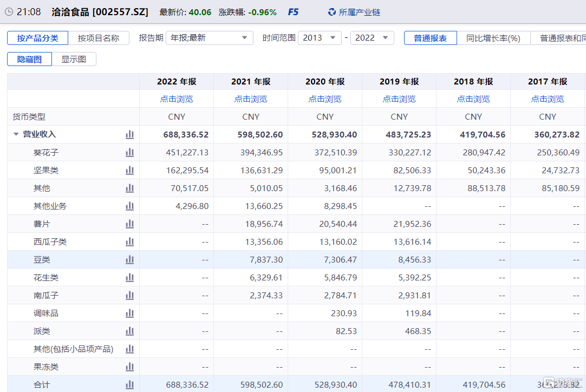Select the 合计 value 478,410.31
Viewport: 586px width, 392px height.
click(410, 384)
